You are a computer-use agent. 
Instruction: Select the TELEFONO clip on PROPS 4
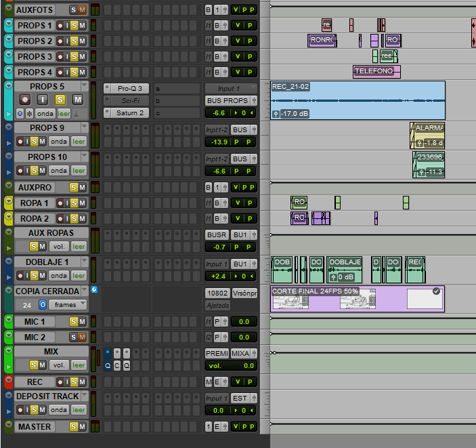point(376,72)
